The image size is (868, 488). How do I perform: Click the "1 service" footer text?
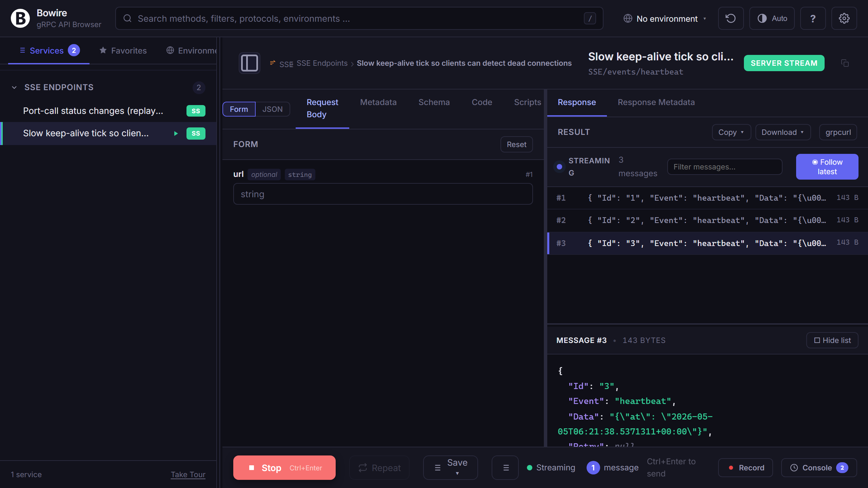(x=26, y=474)
